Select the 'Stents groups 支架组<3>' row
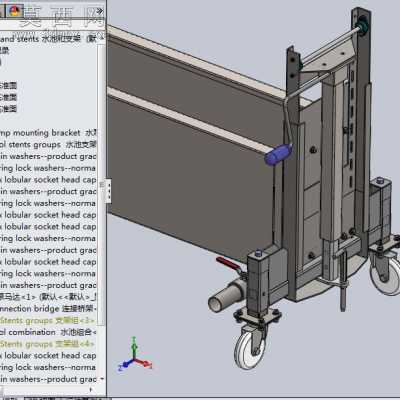This screenshot has height=400, width=400. click(x=48, y=320)
